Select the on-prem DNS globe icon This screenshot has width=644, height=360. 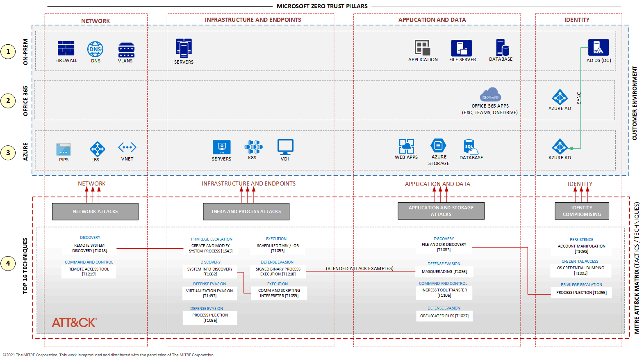95,49
